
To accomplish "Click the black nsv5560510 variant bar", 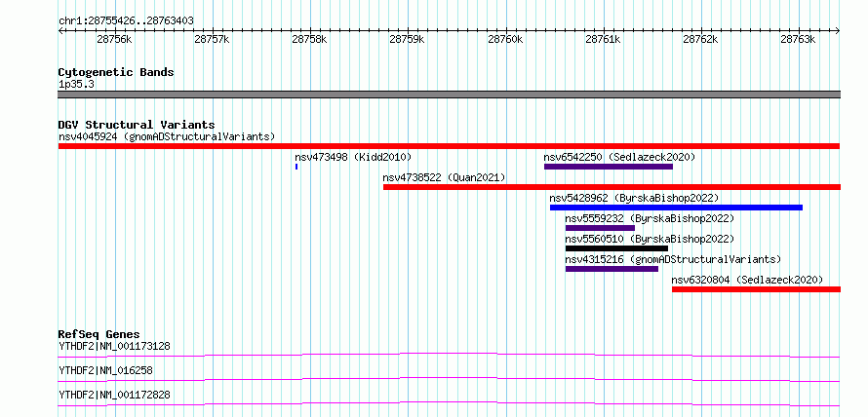I will [616, 248].
